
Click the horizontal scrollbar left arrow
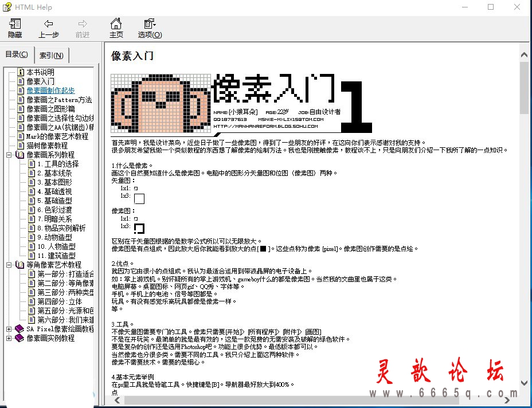[118, 400]
